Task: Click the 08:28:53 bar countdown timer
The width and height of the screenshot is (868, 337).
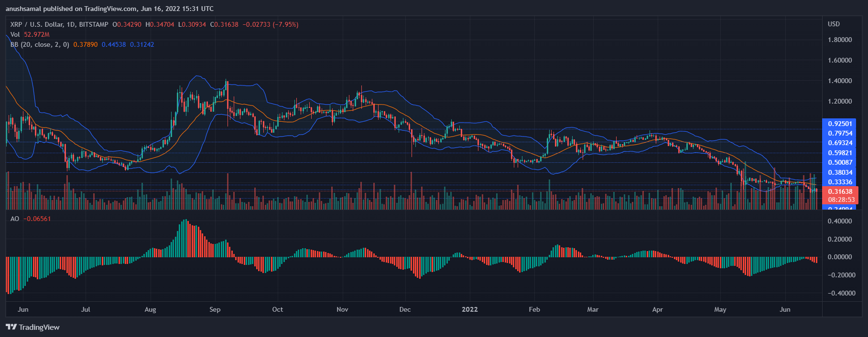Action: click(x=841, y=200)
